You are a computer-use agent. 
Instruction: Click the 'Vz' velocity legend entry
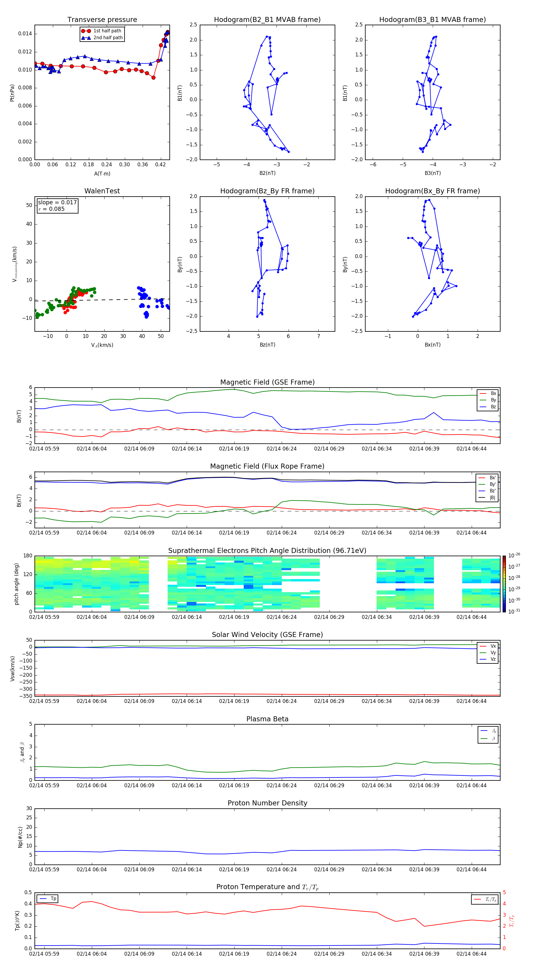click(488, 659)
